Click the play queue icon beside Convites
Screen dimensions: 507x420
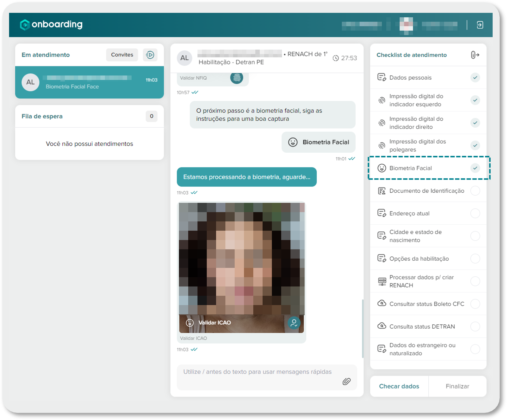click(150, 55)
